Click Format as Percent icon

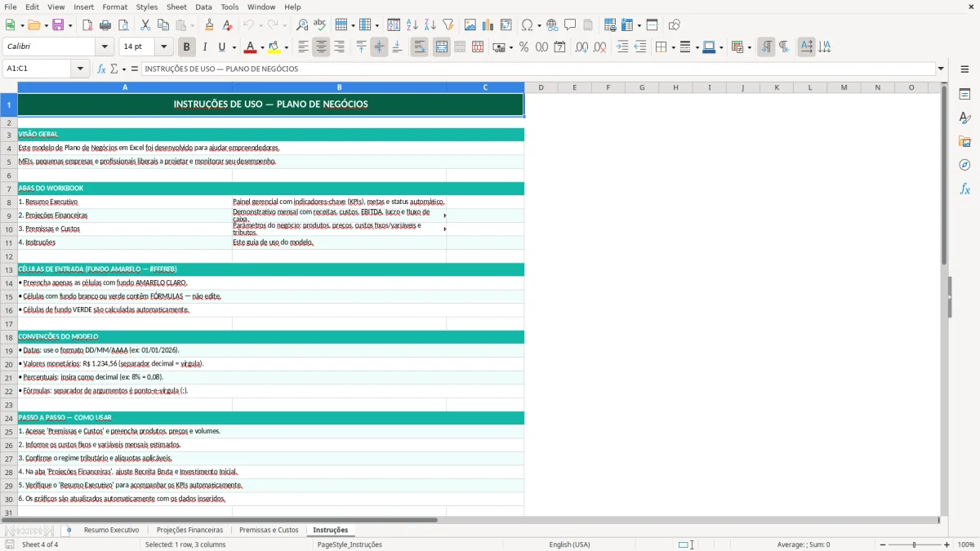pos(523,47)
